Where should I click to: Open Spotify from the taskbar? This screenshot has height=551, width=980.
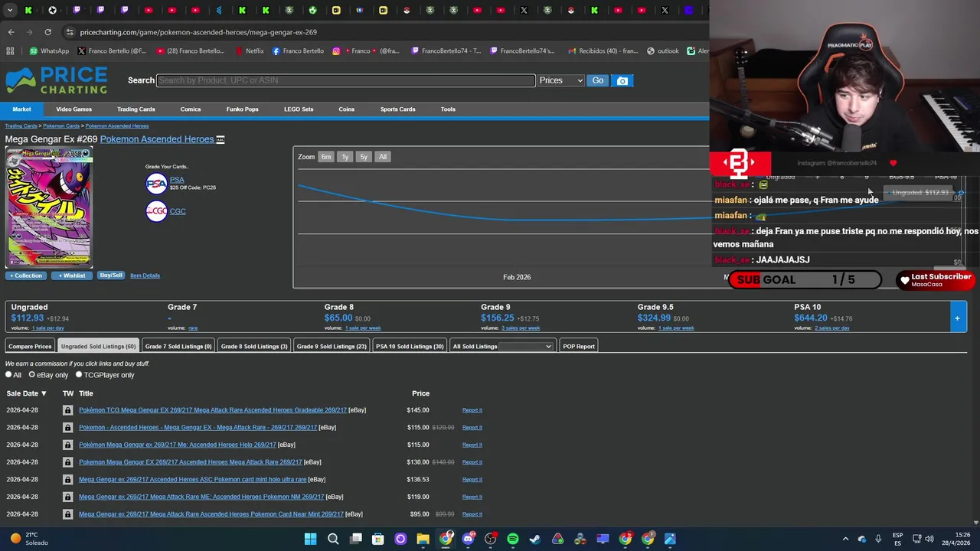pyautogui.click(x=512, y=539)
